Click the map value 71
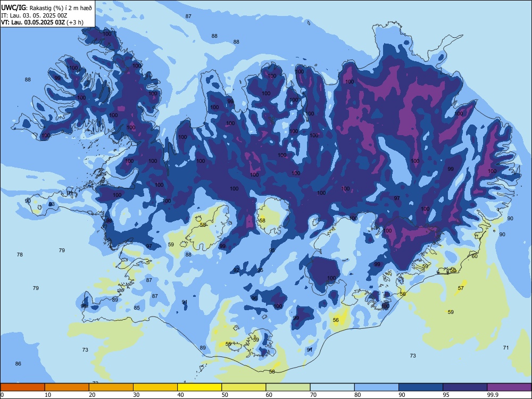532x399 pixels. [506, 347]
